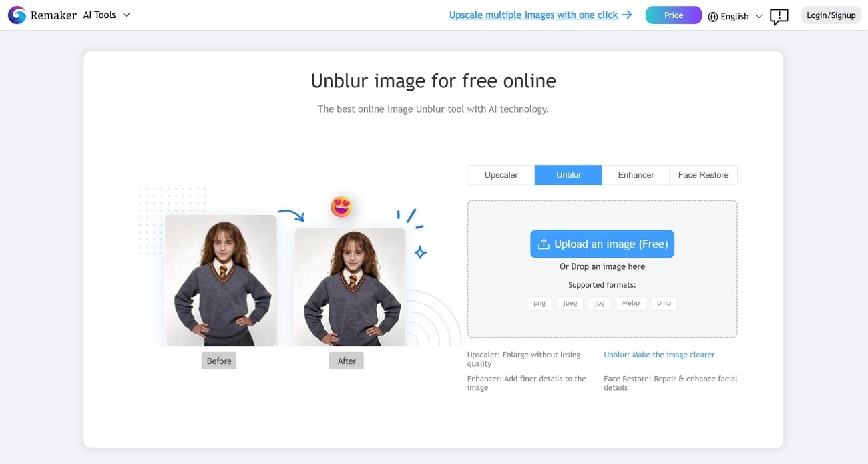Click the Remaker brand name text
Image resolution: width=868 pixels, height=464 pixels.
pyautogui.click(x=53, y=15)
